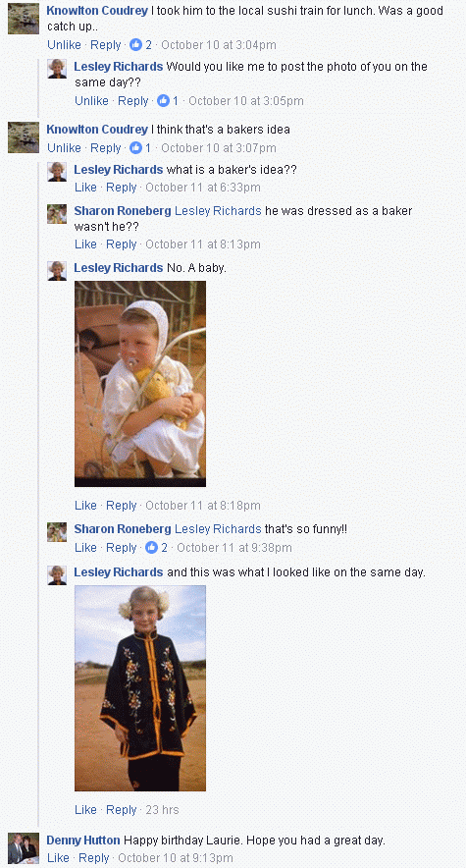This screenshot has width=466, height=868.
Task: Reply under the embroidered jacket photo
Action: point(121,810)
